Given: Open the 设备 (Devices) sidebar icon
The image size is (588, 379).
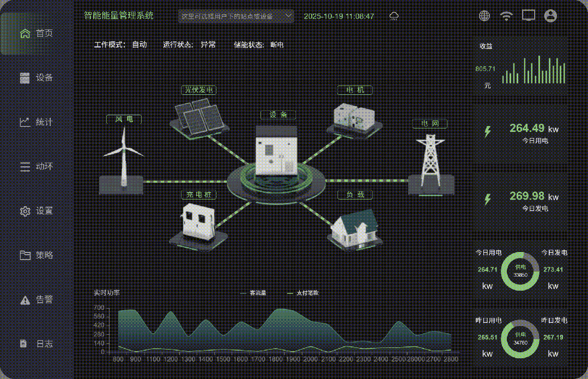Looking at the screenshot, I should coord(25,77).
